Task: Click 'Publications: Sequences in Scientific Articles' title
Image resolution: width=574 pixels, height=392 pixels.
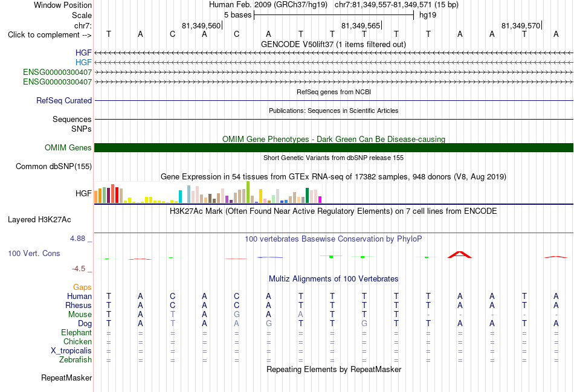Action: pyautogui.click(x=334, y=111)
